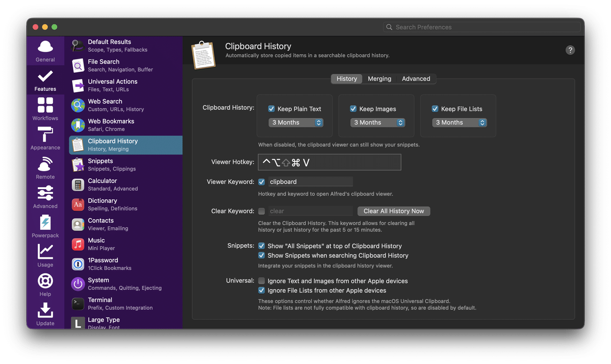The width and height of the screenshot is (611, 364).
Task: Click "Standard, Advanced" subtitle text
Action: [113, 189]
